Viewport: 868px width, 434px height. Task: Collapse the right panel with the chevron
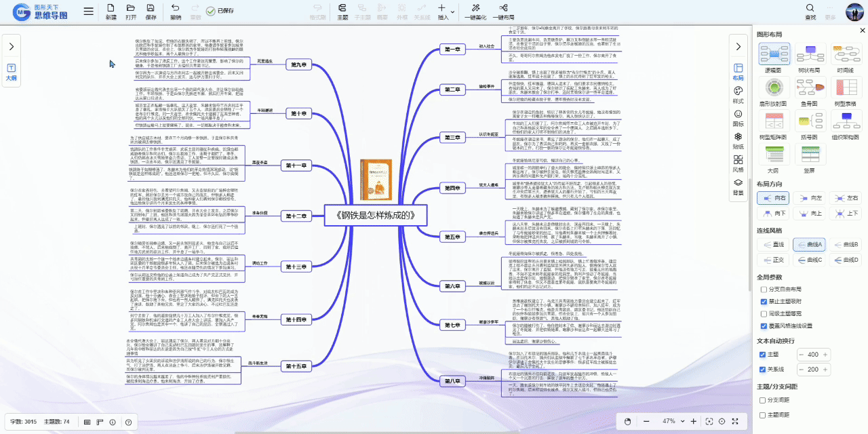(x=738, y=47)
